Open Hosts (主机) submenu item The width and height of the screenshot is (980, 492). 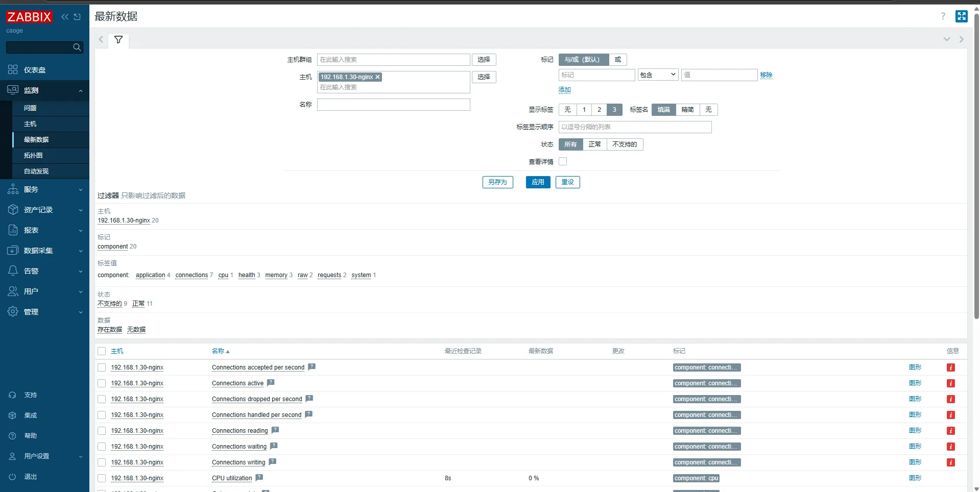pyautogui.click(x=51, y=124)
